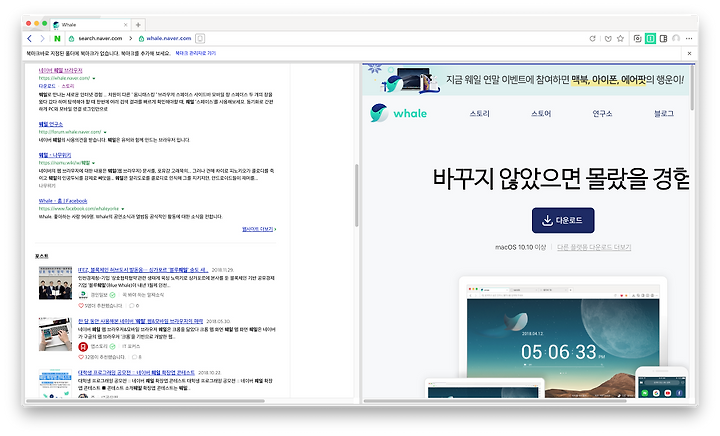Open the sidebar panel icon
Viewport: 720px width, 436px height.
tap(664, 39)
